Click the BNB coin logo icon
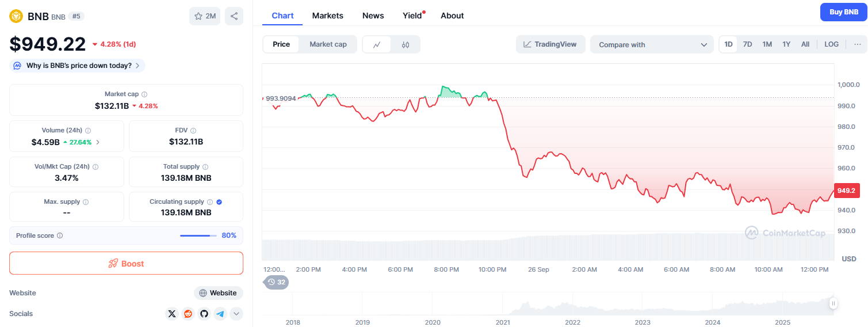The width and height of the screenshot is (868, 327). 16,16
